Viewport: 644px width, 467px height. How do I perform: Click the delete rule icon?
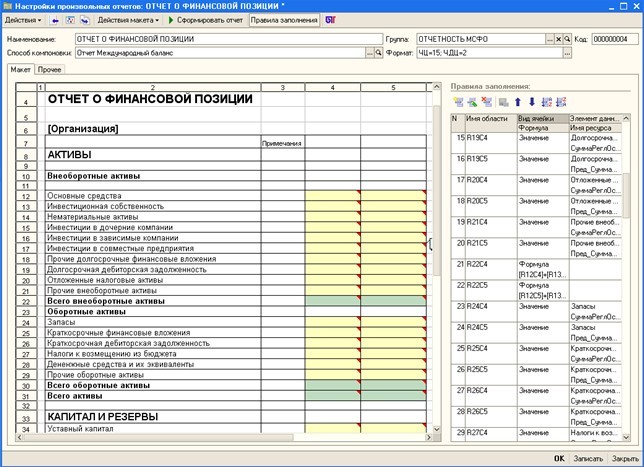pyautogui.click(x=486, y=102)
